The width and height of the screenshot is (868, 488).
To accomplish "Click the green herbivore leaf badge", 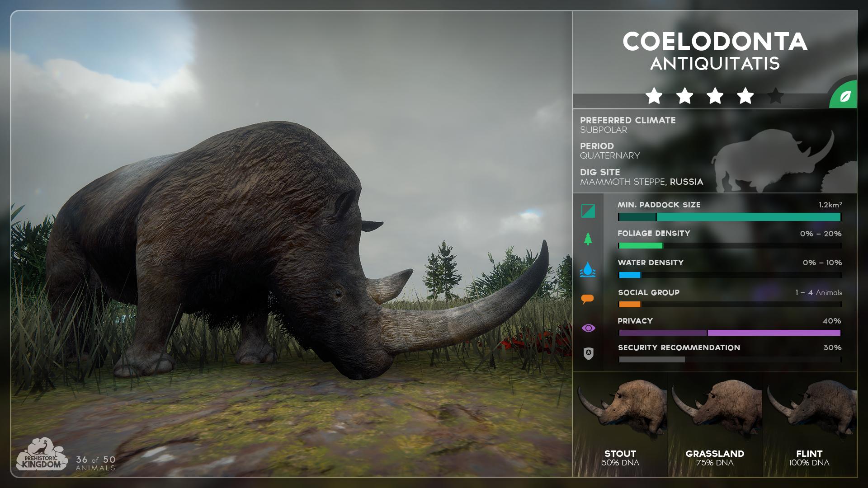I will tap(844, 96).
